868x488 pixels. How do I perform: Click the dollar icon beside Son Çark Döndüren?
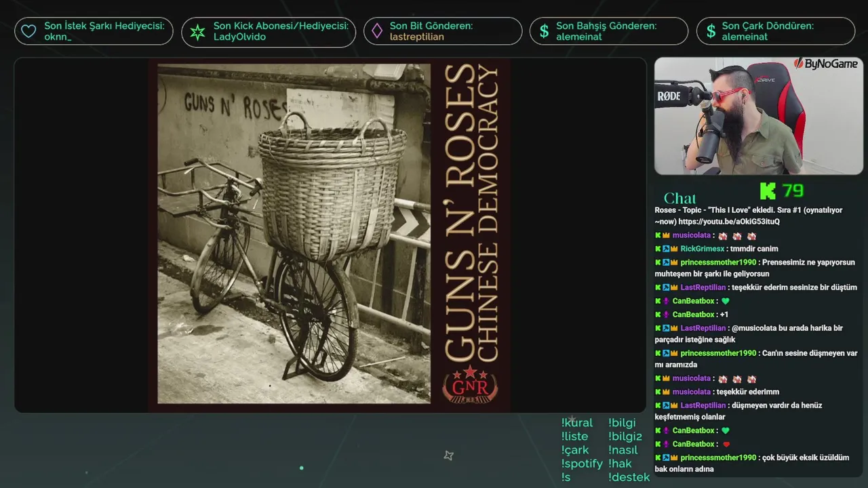pyautogui.click(x=711, y=31)
